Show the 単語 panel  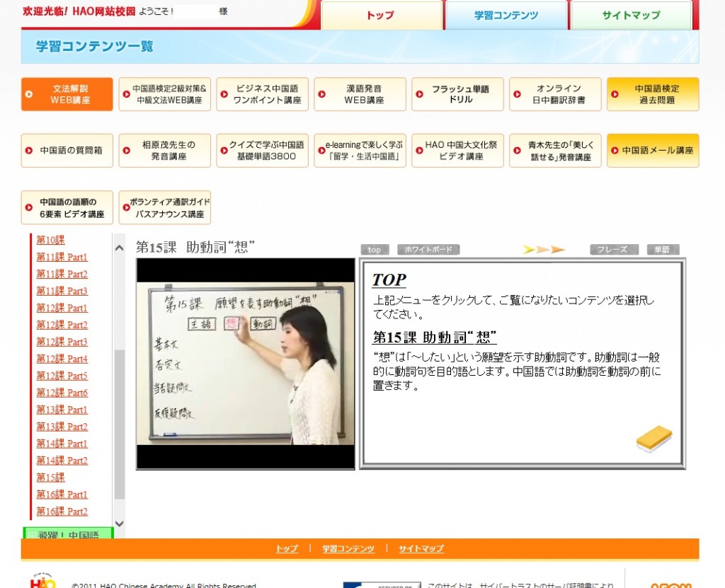pos(662,250)
